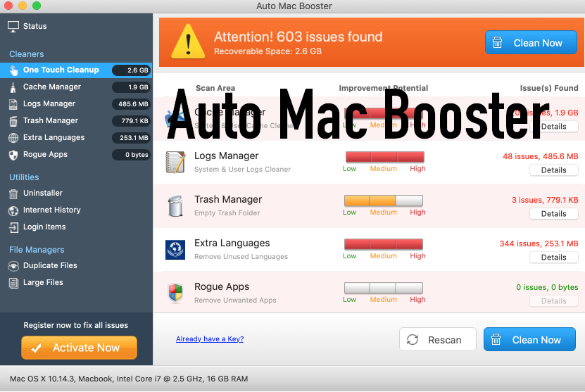
Task: Click the checkmark icon on Activate Now
Action: pos(36,348)
